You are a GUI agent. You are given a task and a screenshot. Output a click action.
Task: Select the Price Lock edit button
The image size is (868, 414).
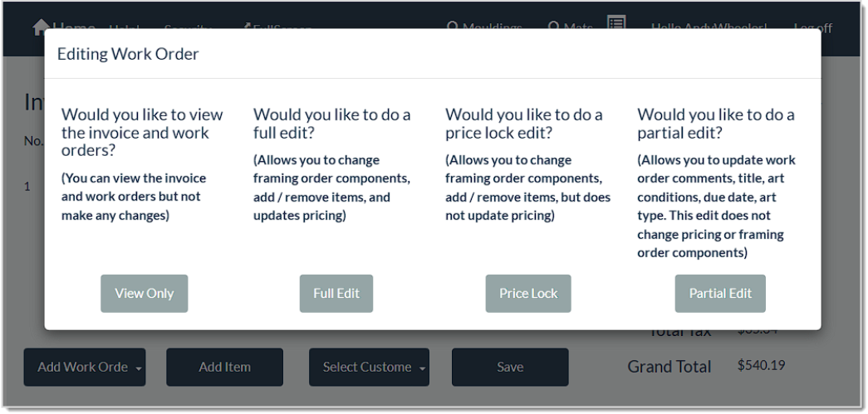click(x=528, y=294)
